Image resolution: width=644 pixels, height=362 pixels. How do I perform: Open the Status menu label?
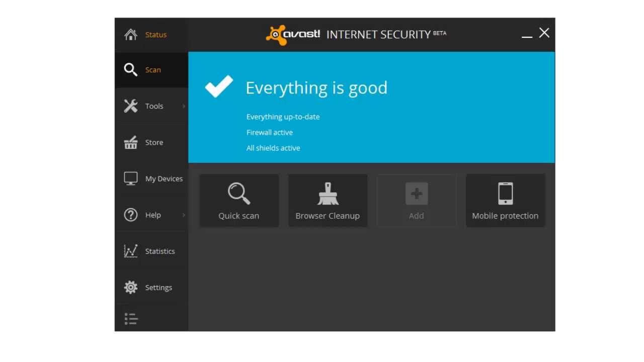156,35
